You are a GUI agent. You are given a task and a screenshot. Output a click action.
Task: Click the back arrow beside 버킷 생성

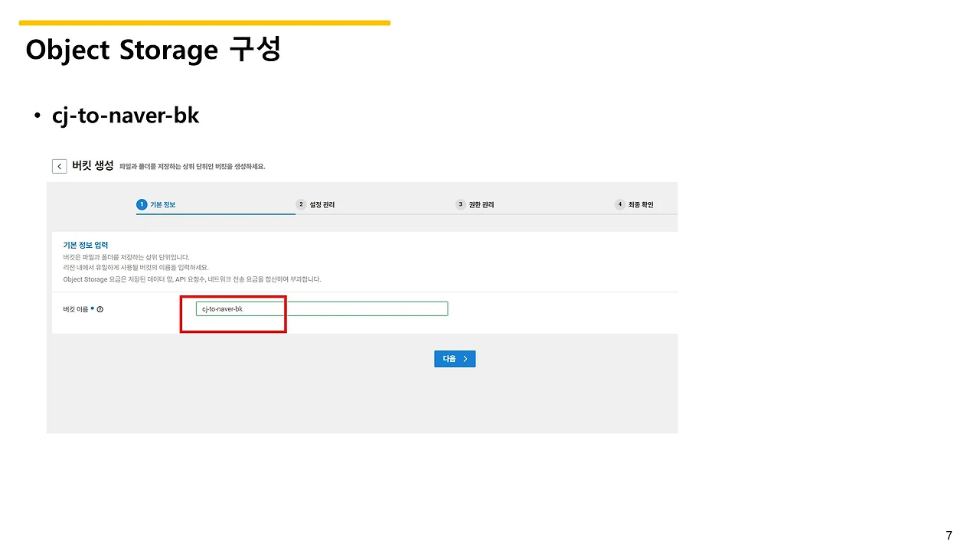pos(59,166)
